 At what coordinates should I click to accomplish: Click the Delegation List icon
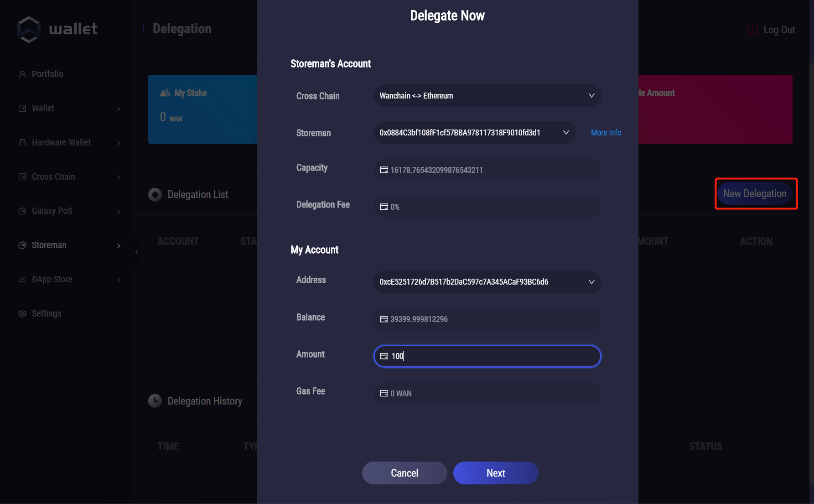coord(155,195)
